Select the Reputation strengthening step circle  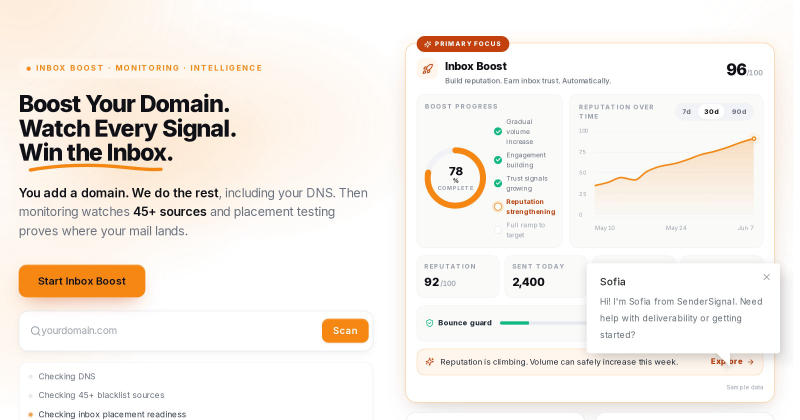point(498,207)
